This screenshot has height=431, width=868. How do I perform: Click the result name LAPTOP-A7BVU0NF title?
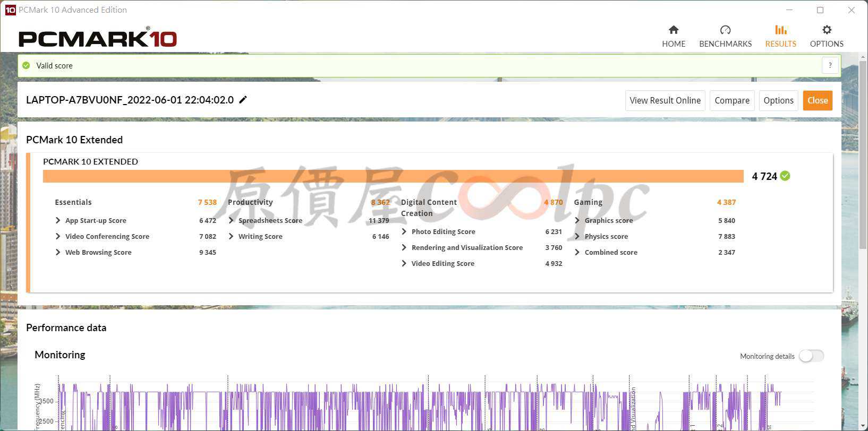(x=130, y=100)
